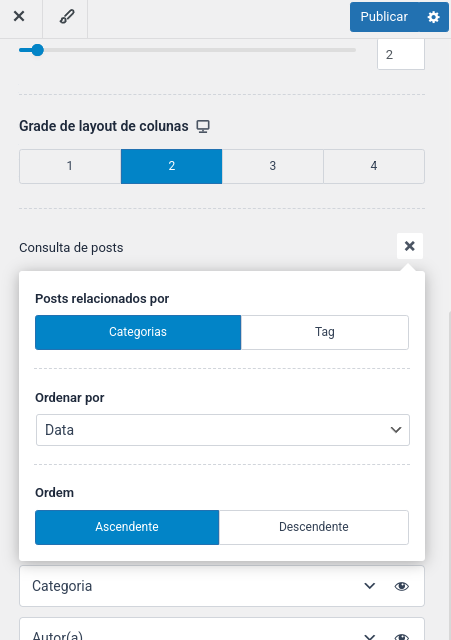451x640 pixels.
Task: Expand the Categoria item chevron
Action: click(370, 586)
